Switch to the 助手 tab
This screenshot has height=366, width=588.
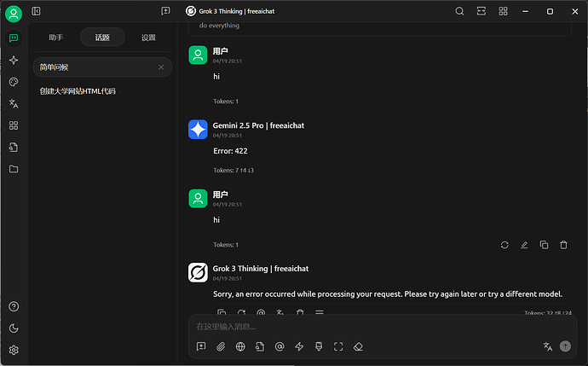(56, 38)
